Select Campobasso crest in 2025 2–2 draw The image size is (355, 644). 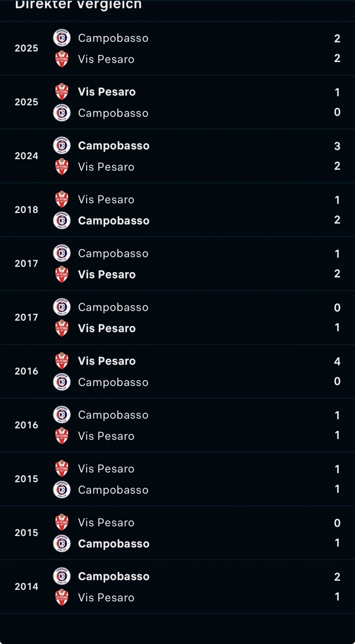click(x=62, y=38)
